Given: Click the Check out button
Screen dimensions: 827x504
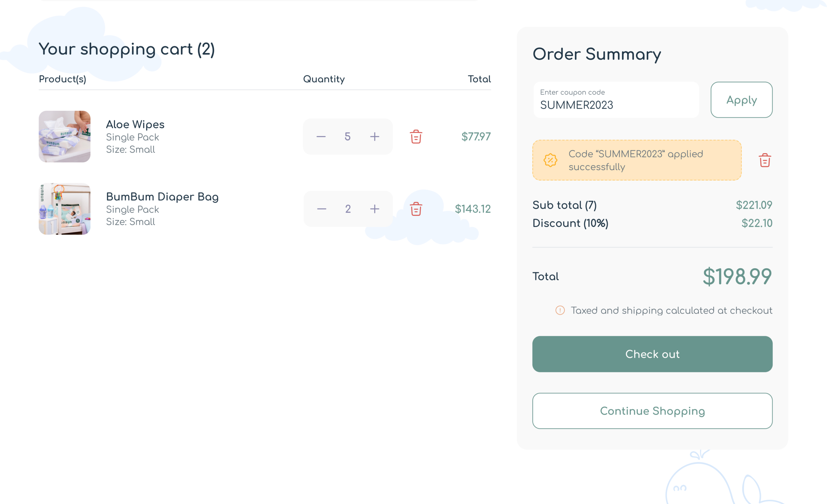Looking at the screenshot, I should [x=652, y=354].
